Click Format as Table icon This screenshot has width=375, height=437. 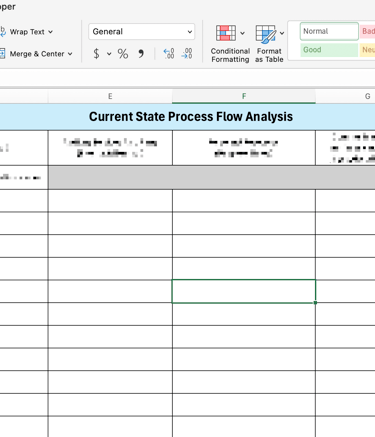tap(266, 34)
